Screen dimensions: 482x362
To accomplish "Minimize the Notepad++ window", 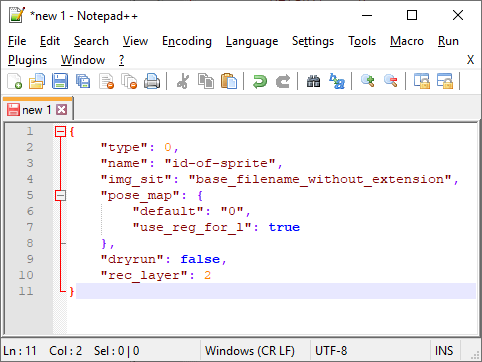I will click(x=367, y=15).
